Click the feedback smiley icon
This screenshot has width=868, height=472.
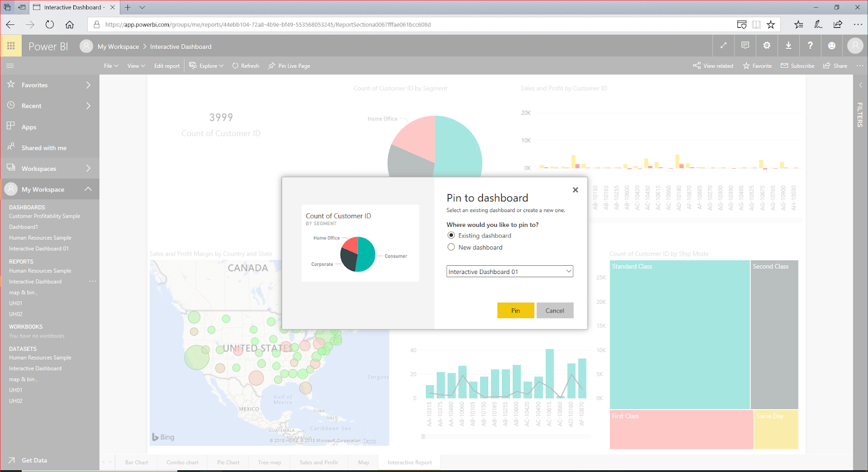pos(832,46)
